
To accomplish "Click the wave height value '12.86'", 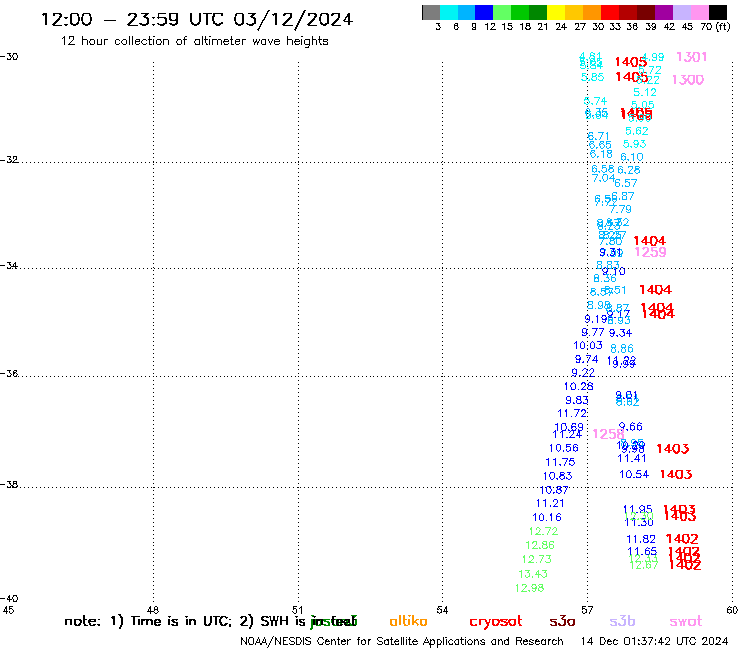I will tap(540, 545).
